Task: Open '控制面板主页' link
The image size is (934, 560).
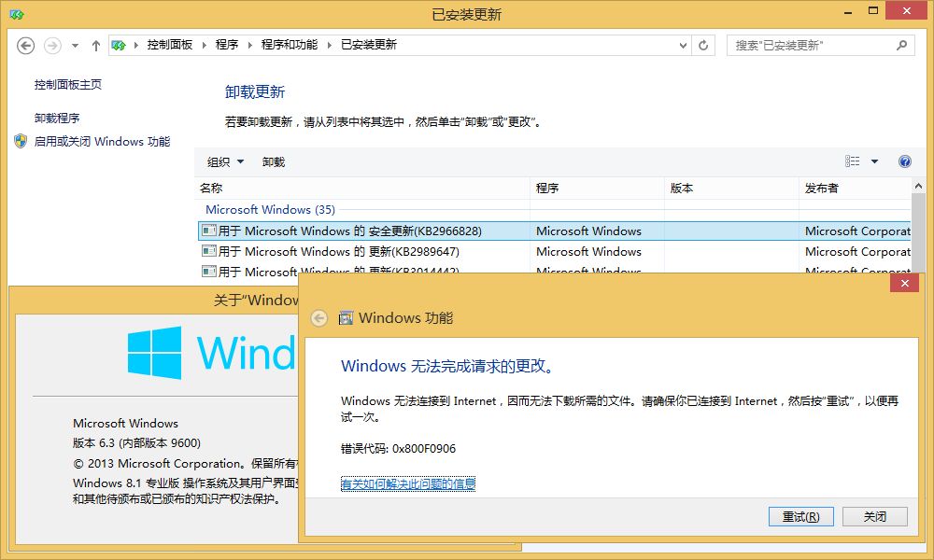Action: [68, 85]
